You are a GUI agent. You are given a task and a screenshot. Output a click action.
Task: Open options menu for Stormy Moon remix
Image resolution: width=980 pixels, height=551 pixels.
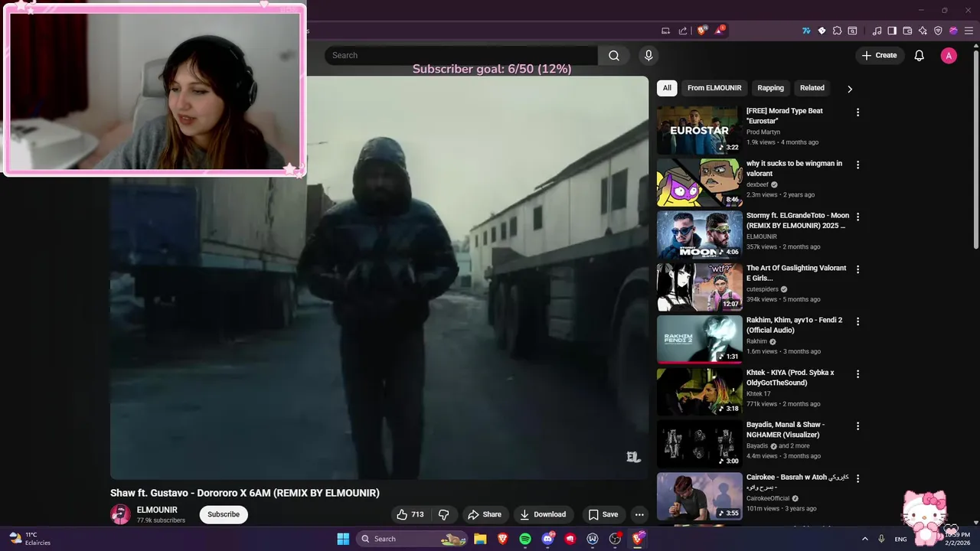tap(857, 217)
